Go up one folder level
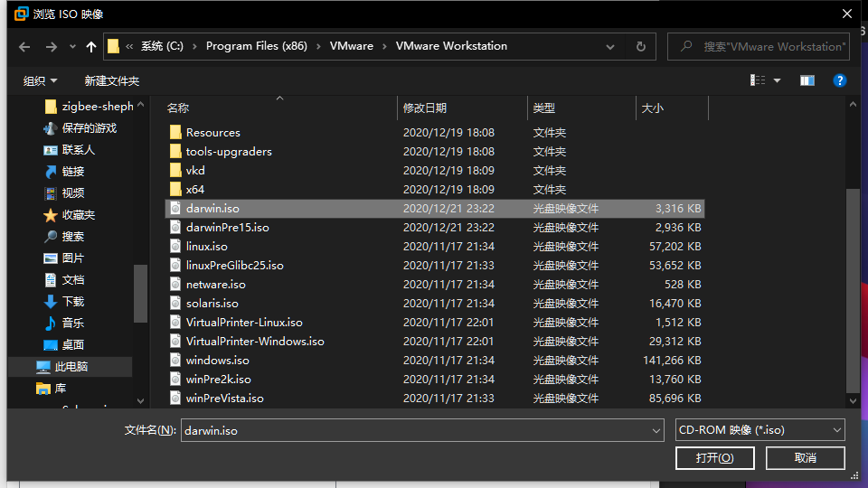868x488 pixels. tap(91, 47)
